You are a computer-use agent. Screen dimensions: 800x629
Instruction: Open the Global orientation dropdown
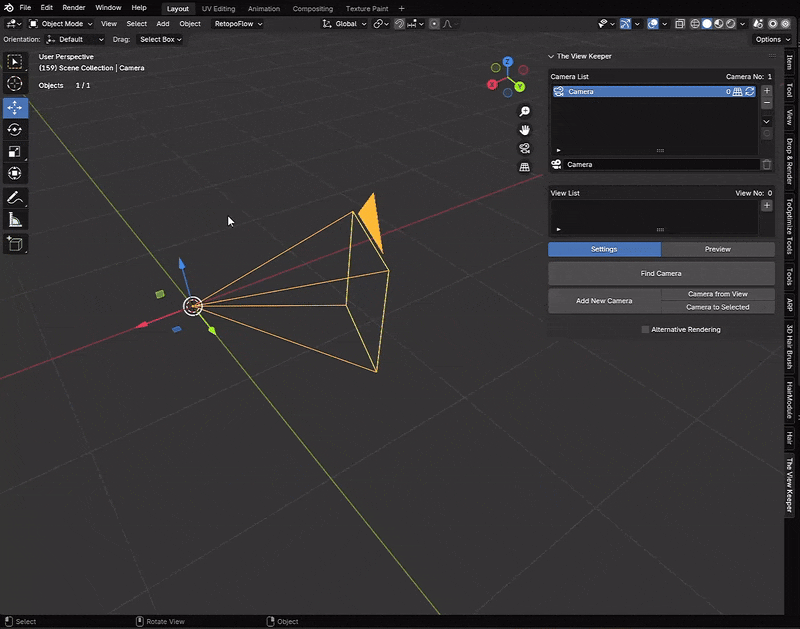coord(344,23)
